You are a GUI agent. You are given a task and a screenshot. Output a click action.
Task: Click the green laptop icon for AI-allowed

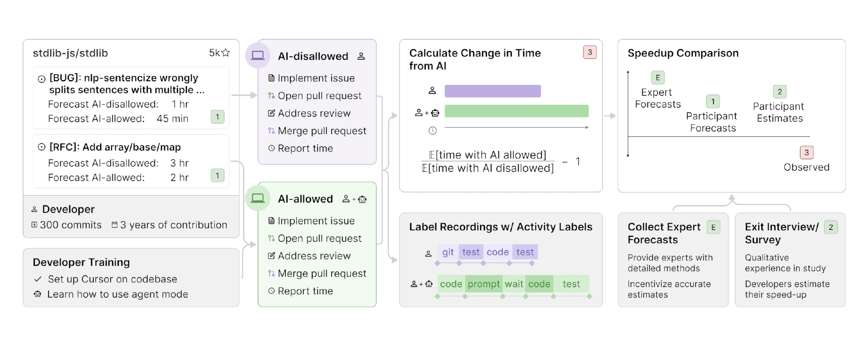click(258, 198)
